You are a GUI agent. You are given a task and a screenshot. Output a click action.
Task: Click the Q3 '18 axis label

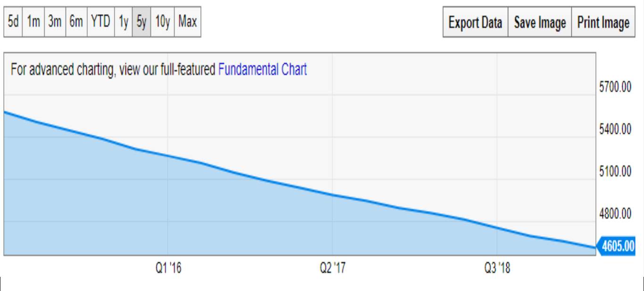tap(497, 268)
